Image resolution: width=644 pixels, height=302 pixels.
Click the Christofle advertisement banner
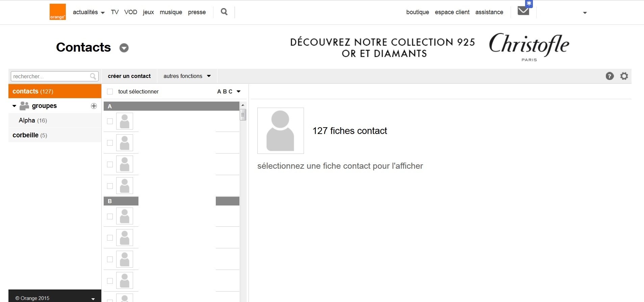point(430,47)
